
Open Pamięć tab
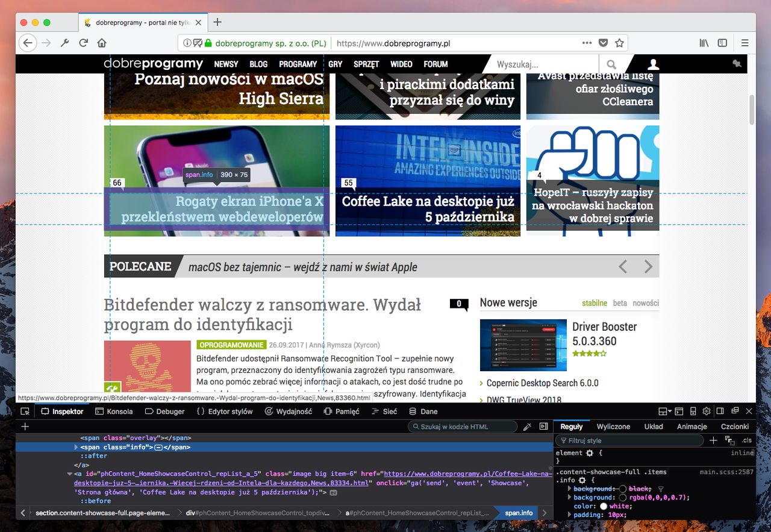[x=342, y=412]
